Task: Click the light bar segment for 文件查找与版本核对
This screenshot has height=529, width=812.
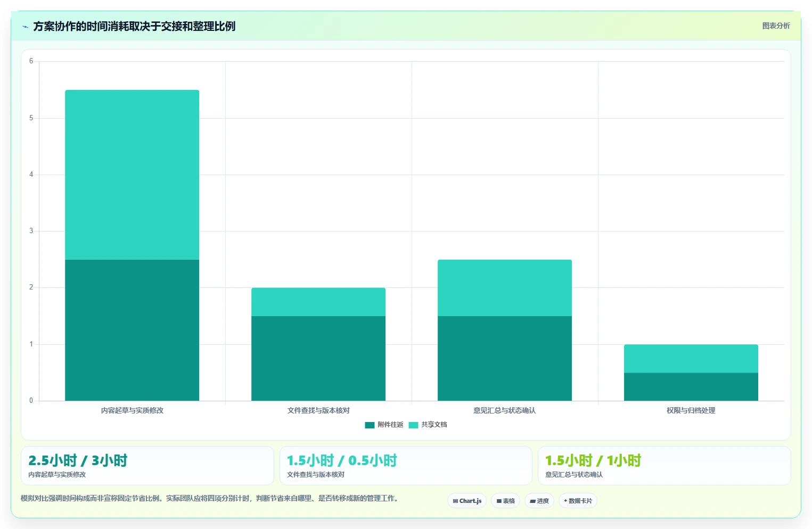Action: click(x=318, y=302)
